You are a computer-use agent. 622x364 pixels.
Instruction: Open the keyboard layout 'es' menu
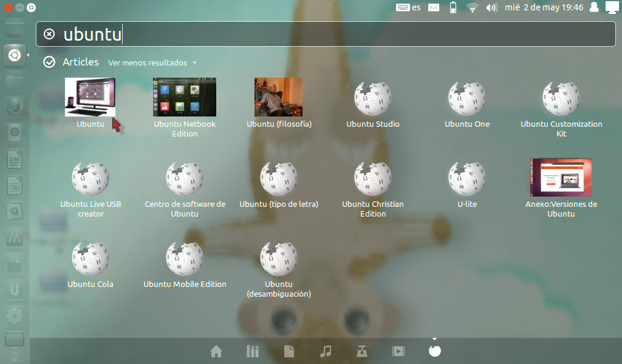click(x=407, y=7)
